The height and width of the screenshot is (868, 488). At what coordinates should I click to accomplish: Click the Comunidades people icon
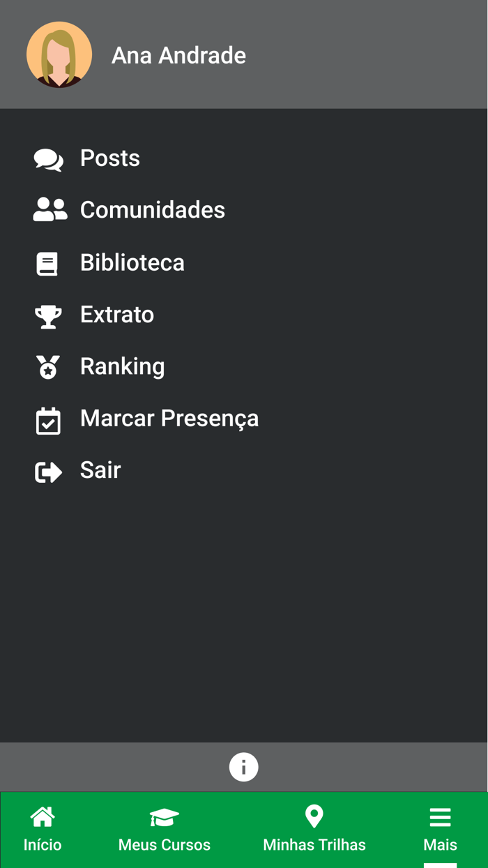47,209
